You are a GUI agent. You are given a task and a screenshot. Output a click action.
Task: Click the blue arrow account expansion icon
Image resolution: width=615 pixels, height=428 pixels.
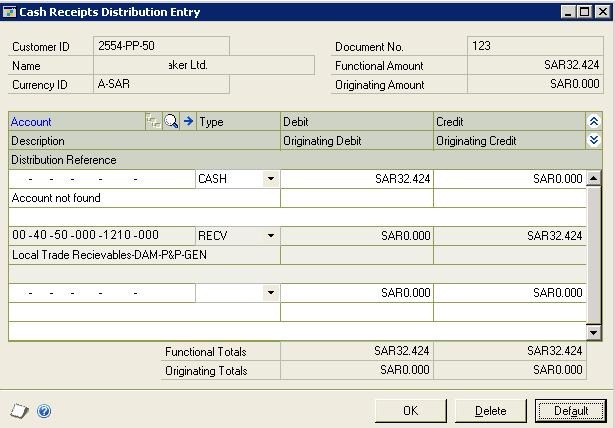[x=189, y=121]
